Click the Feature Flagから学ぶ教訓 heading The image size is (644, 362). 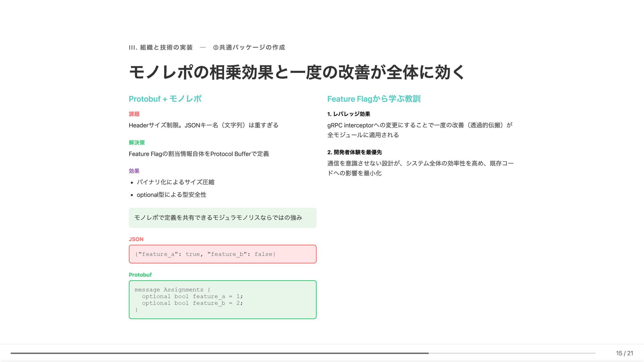(374, 99)
